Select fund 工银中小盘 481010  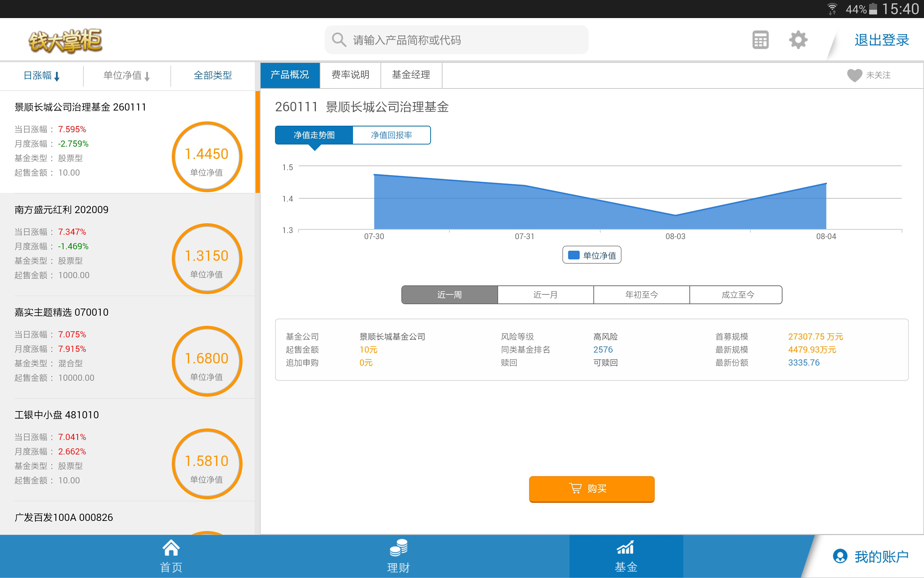[x=127, y=449]
